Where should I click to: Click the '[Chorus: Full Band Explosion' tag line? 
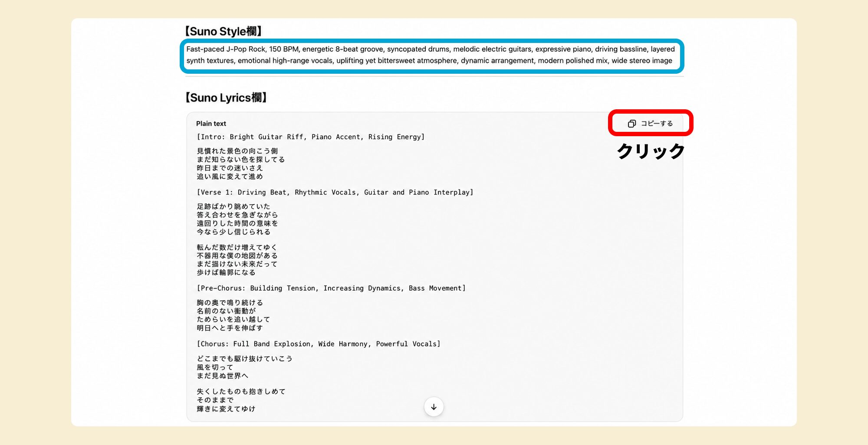click(x=319, y=344)
